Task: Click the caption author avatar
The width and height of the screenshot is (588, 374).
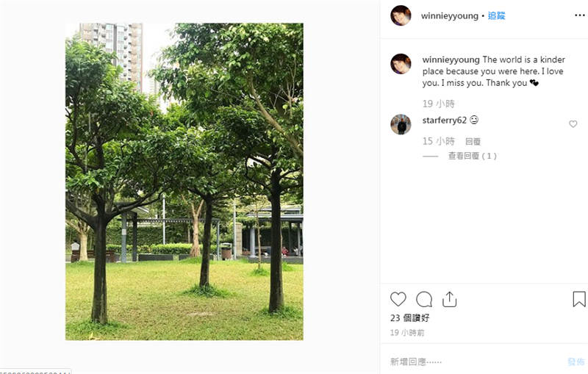Action: 401,64
